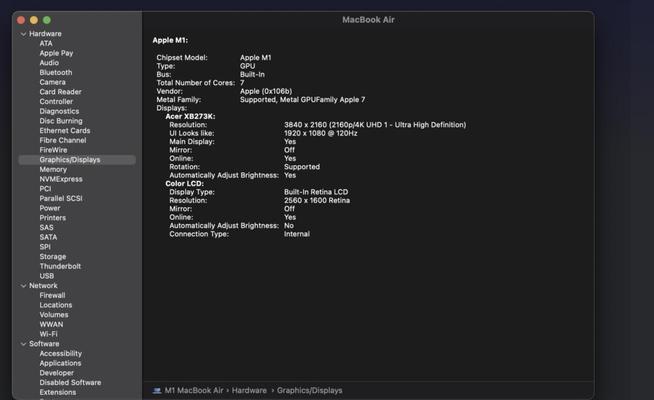The image size is (654, 400).
Task: Click the Hardware category label
Action: pyautogui.click(x=45, y=34)
